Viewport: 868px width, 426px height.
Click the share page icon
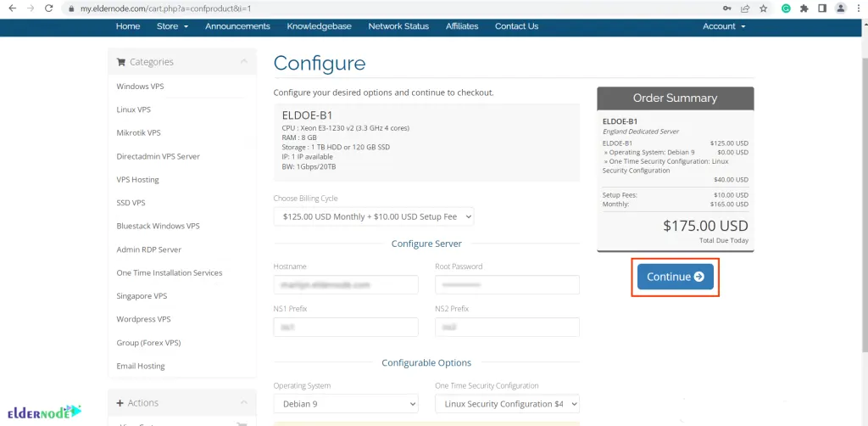pyautogui.click(x=745, y=8)
